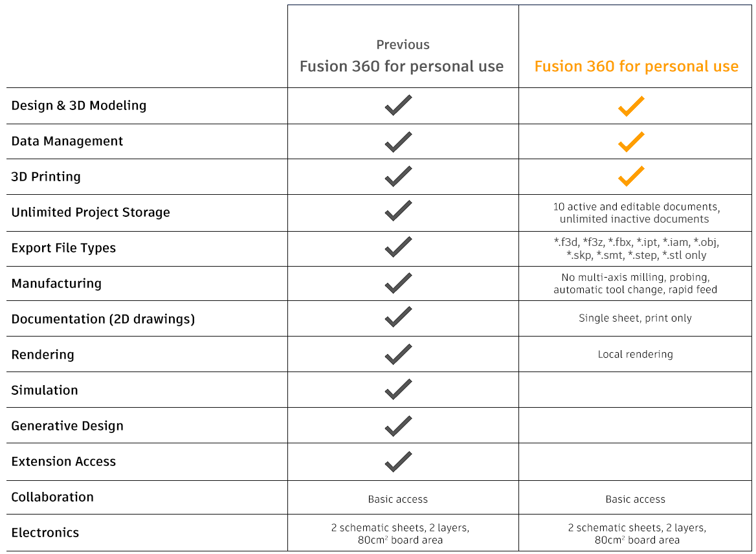Click gray checkmark in Design & 3D Modeling row

[398, 105]
